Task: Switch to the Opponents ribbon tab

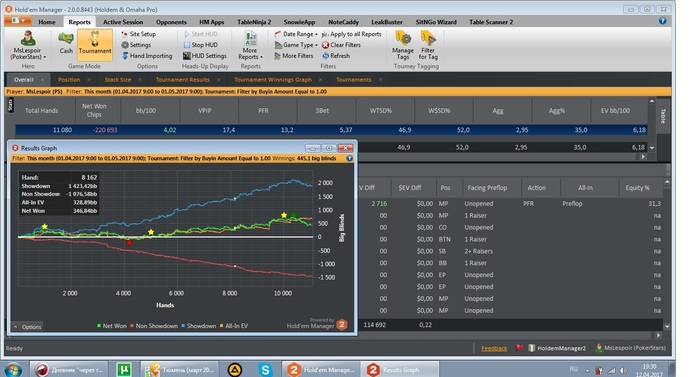Action: point(171,22)
